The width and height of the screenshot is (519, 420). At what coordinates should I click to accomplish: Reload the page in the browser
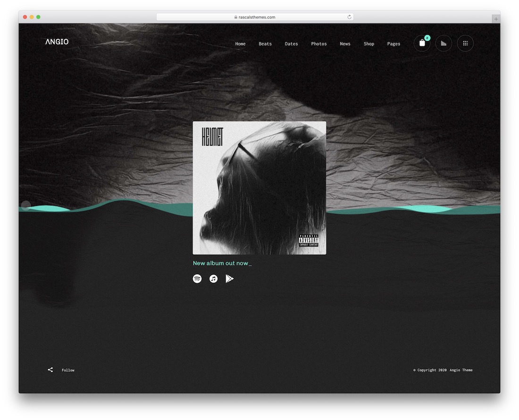[349, 17]
